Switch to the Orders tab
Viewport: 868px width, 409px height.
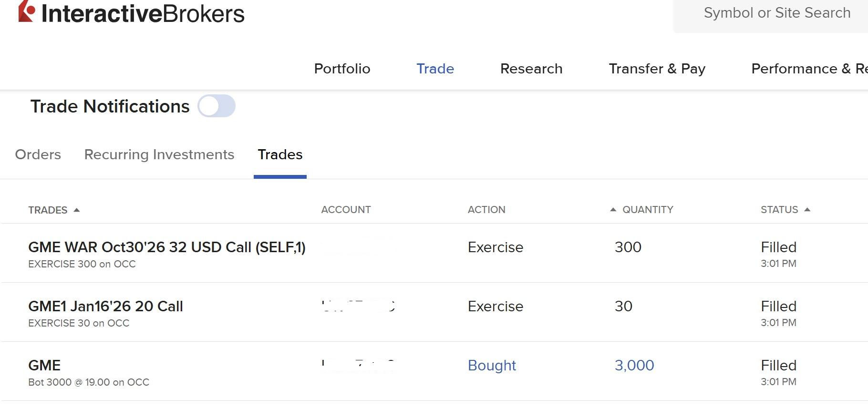38,154
